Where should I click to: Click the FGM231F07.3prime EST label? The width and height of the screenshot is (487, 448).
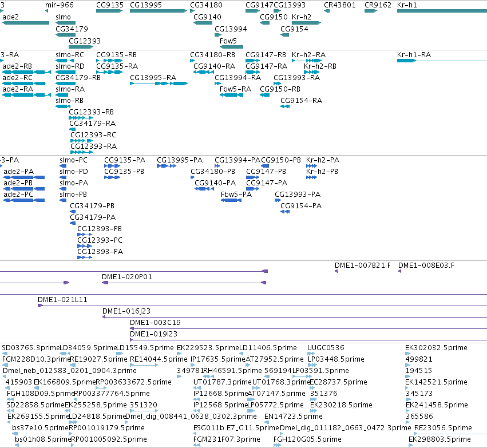pos(227,439)
